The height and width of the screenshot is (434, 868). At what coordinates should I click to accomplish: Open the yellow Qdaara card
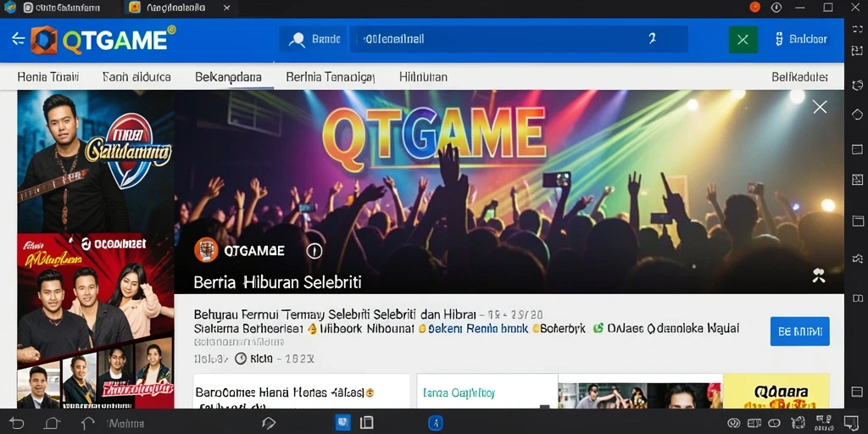pos(776,392)
